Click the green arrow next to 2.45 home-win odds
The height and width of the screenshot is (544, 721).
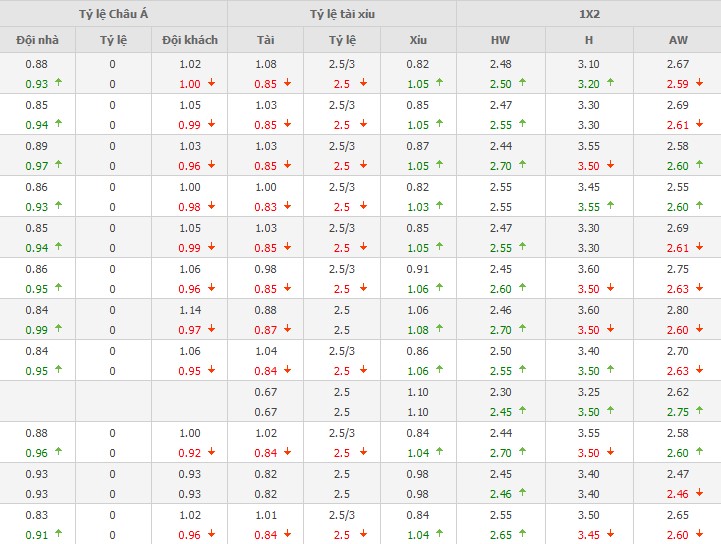click(523, 411)
